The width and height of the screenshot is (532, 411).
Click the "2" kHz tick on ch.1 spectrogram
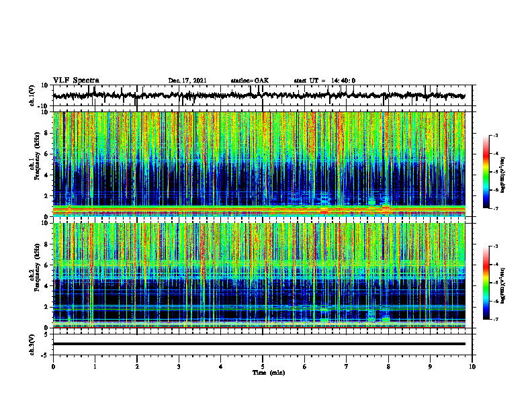(47, 196)
